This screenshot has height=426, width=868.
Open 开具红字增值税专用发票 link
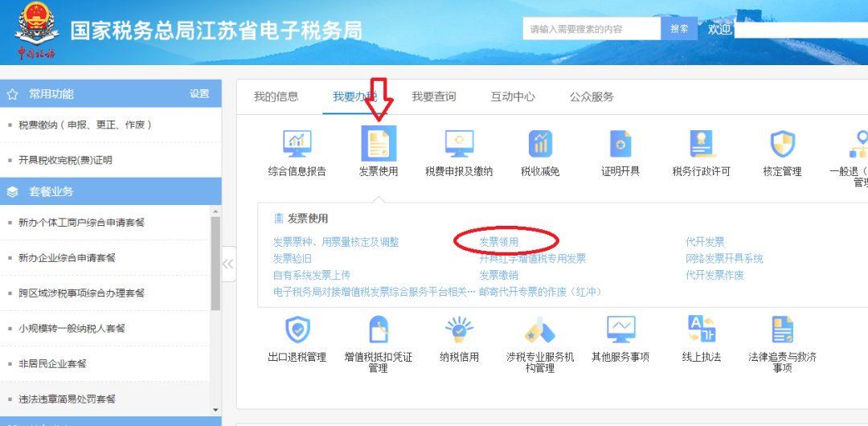[x=533, y=259]
